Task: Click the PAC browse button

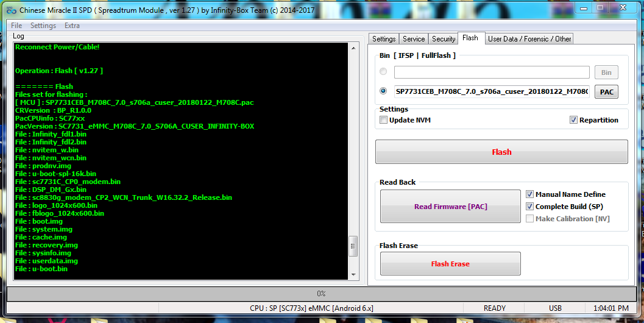Action: point(606,91)
